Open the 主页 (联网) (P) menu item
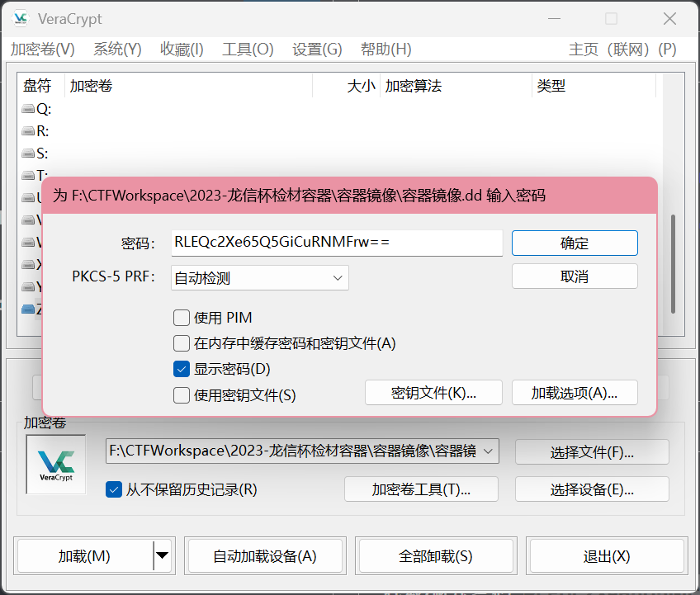This screenshot has height=595, width=700. click(622, 49)
